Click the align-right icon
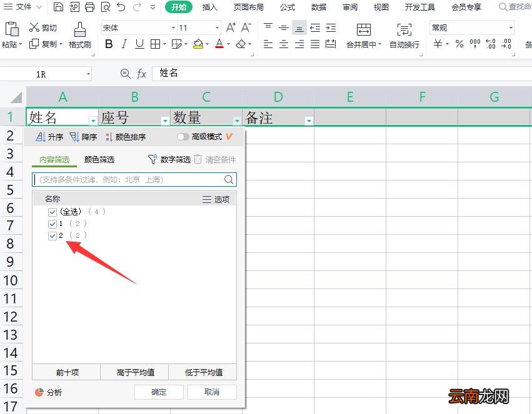The width and height of the screenshot is (532, 414). coord(299,44)
